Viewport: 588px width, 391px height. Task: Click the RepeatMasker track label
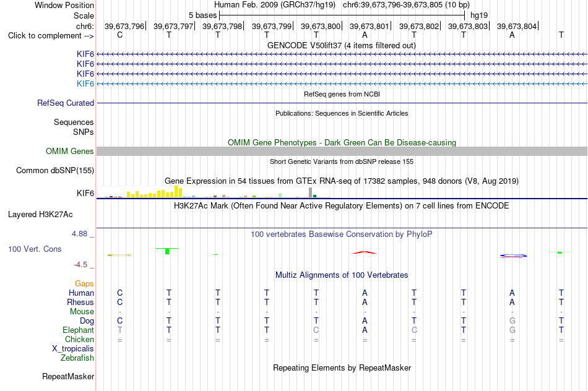tap(68, 376)
